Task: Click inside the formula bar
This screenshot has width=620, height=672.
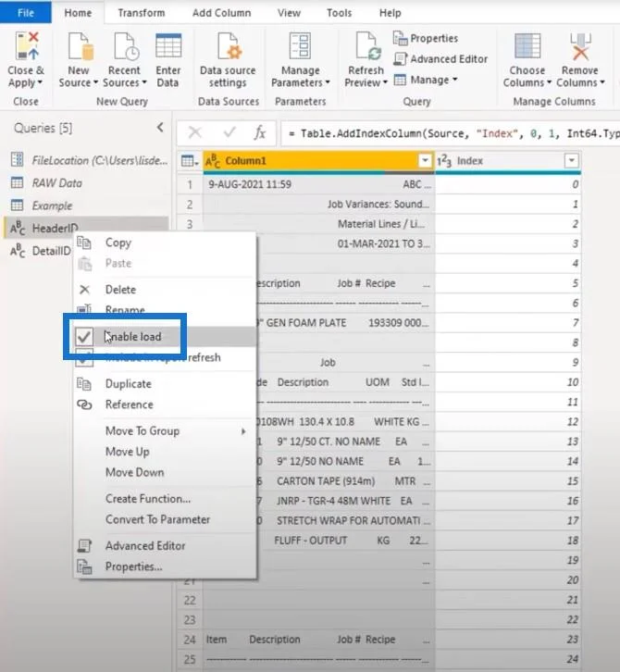Action: tap(450, 133)
